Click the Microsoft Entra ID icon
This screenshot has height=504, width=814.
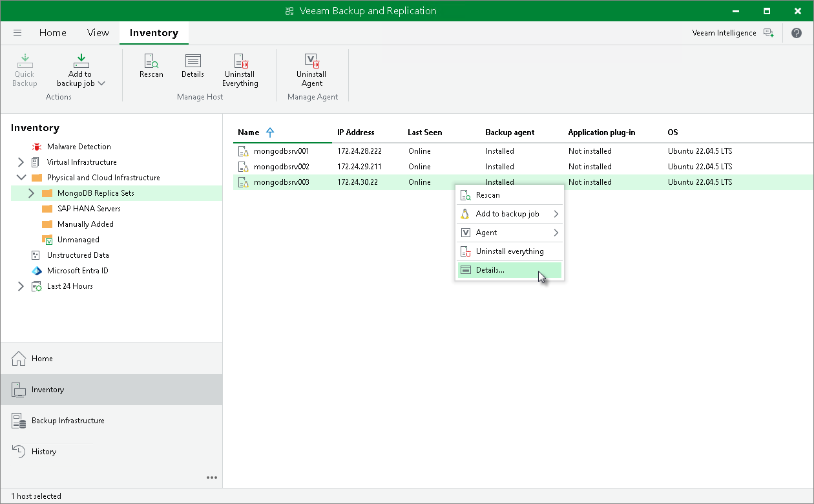tap(36, 271)
